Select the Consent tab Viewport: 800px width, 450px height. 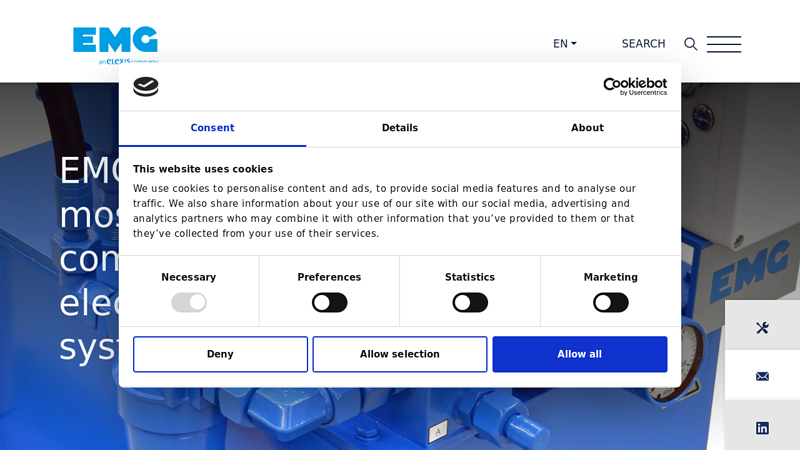click(212, 128)
